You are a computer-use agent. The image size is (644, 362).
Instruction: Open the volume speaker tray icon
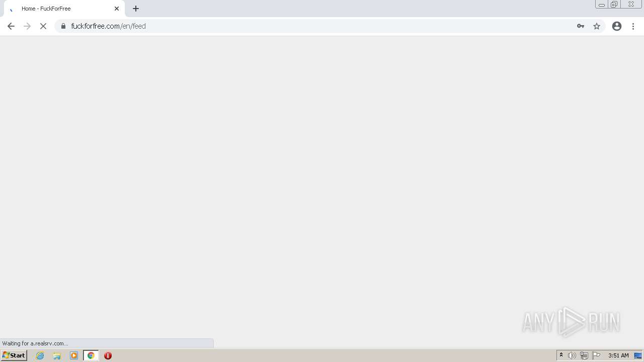572,355
